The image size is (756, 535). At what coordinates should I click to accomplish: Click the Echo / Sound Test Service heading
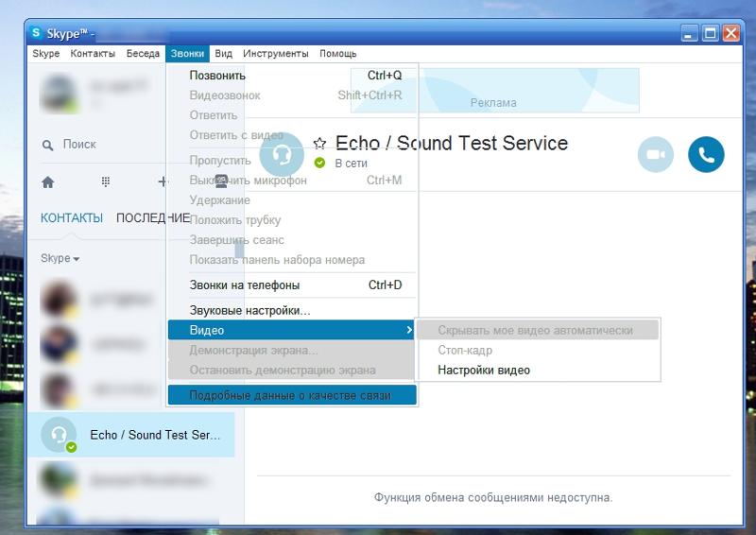point(452,144)
